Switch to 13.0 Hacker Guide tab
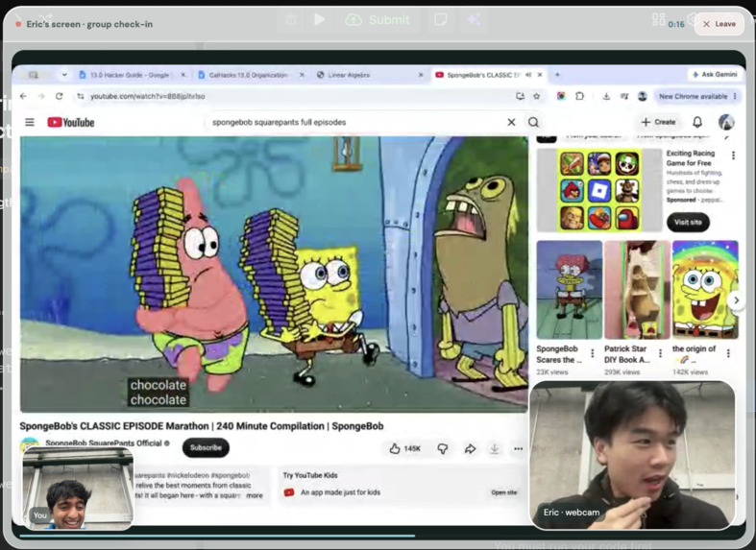 [130, 75]
